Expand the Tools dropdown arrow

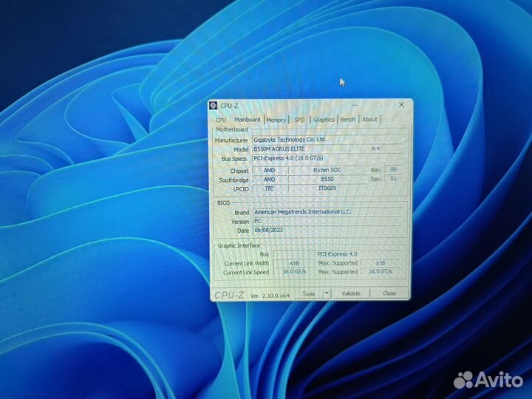[x=327, y=293]
